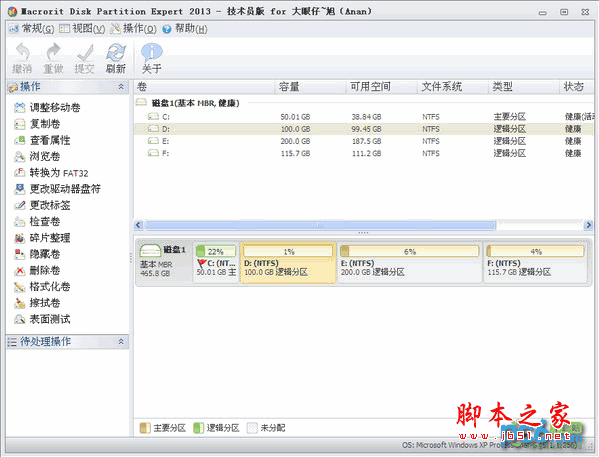Click the 未分配 legend swatch
Viewport: 599px width, 457px height.
[x=252, y=428]
